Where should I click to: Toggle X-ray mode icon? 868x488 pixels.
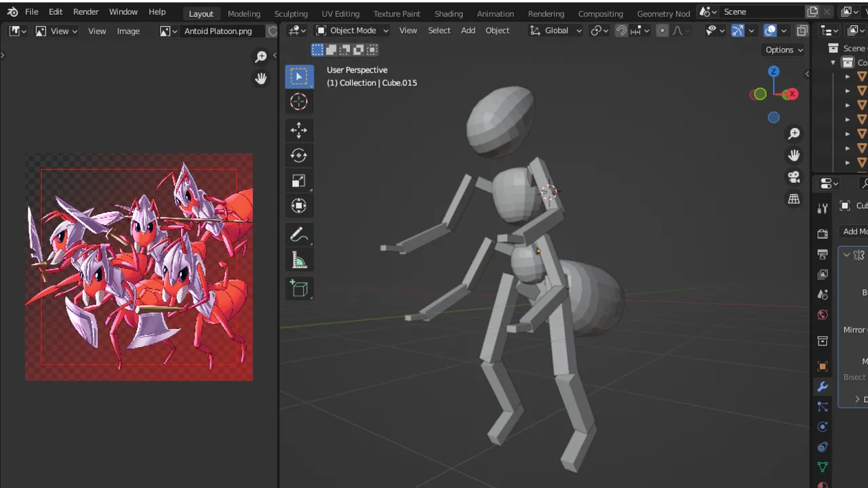[x=802, y=30]
